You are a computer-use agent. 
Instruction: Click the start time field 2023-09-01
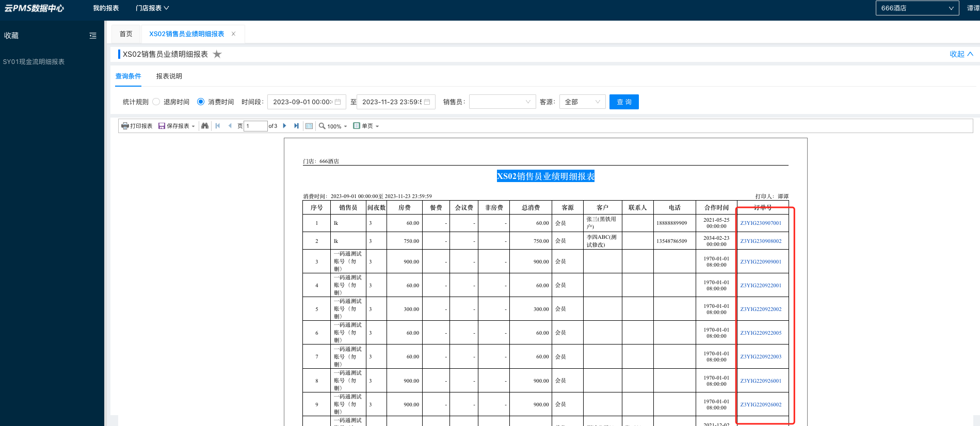click(307, 102)
